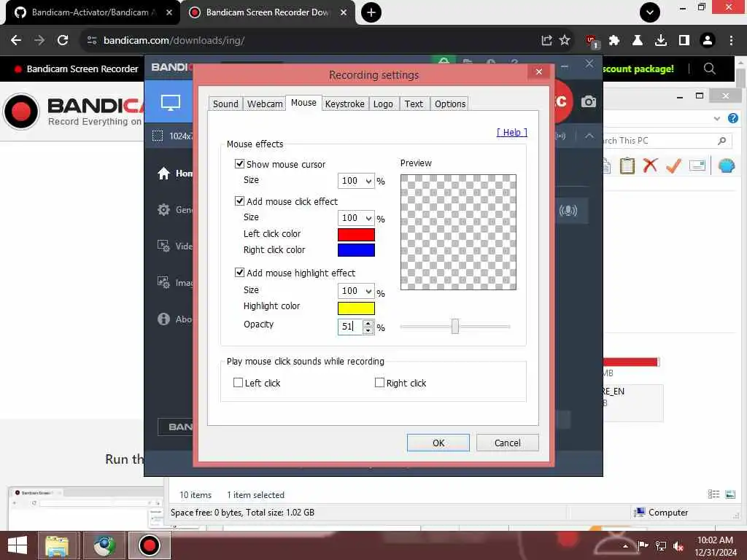Open a new browser tab
This screenshot has height=560, width=747.
(371, 12)
